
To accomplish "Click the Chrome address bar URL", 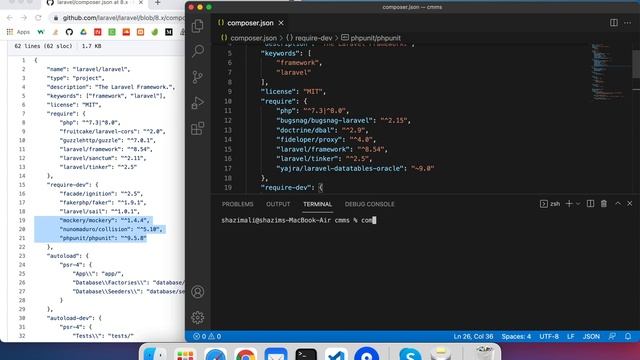I will [x=123, y=18].
